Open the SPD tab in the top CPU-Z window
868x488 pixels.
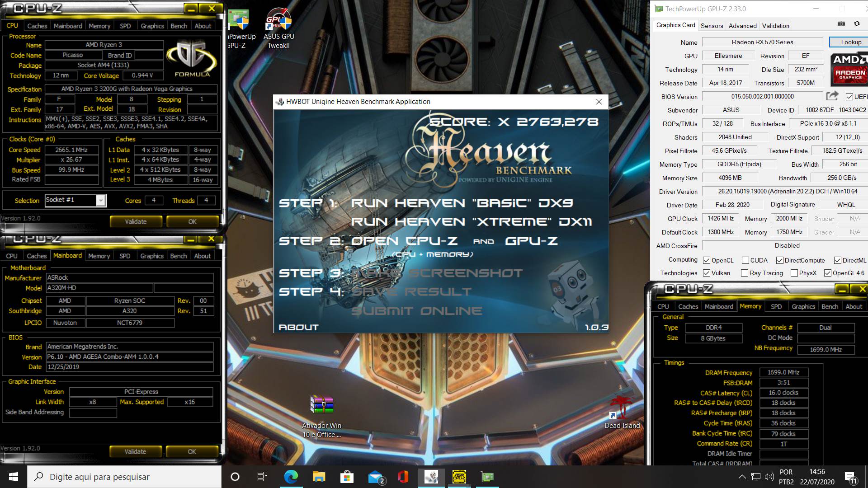coord(125,26)
